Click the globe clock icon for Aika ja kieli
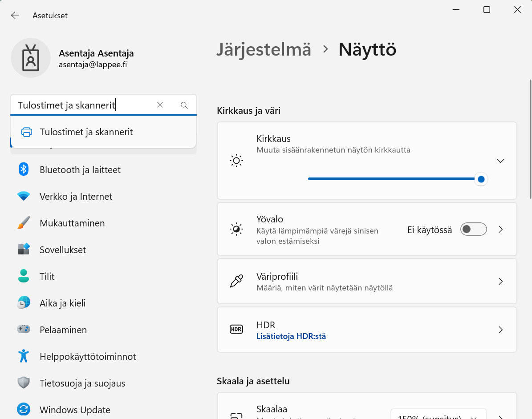The image size is (532, 419). (x=24, y=303)
